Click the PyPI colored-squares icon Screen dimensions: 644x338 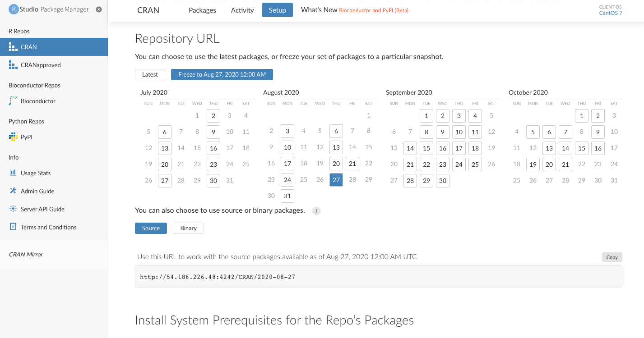point(13,137)
